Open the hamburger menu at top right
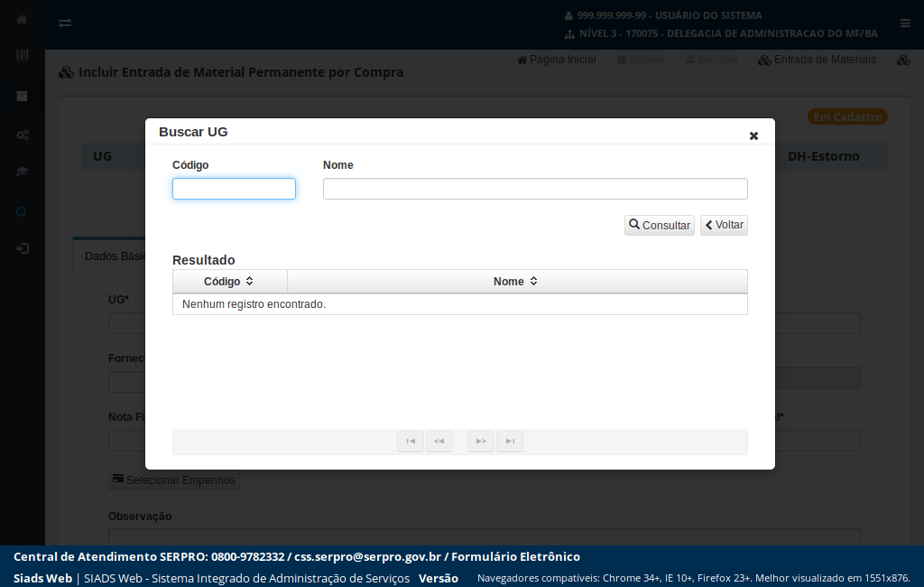This screenshot has height=587, width=924. tap(905, 23)
